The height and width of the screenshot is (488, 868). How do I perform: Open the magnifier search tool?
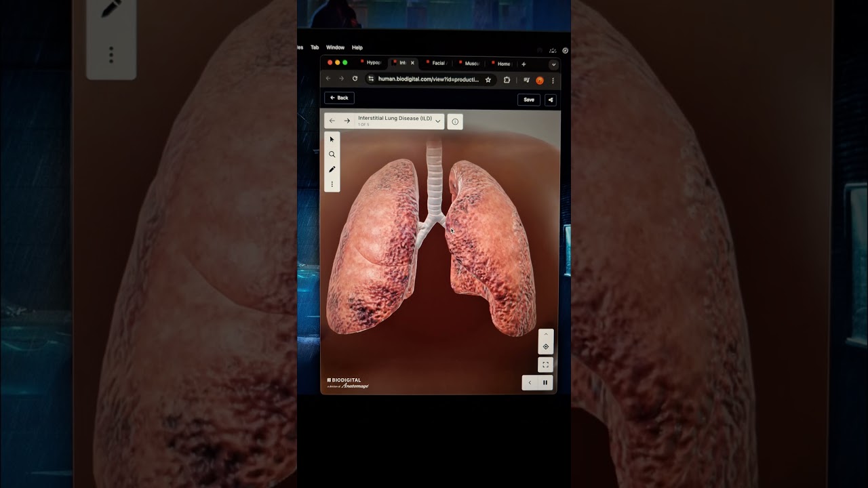pyautogui.click(x=332, y=155)
